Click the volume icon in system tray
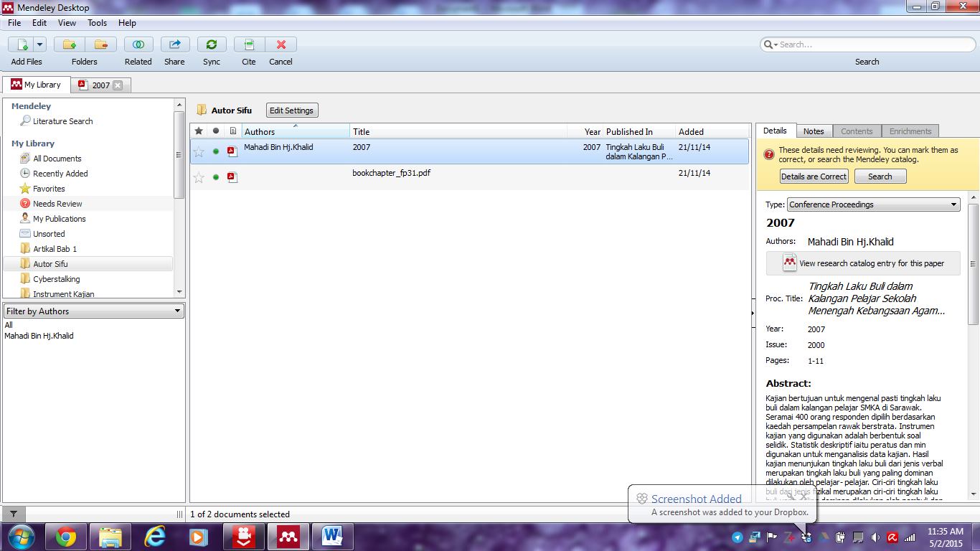Image resolution: width=980 pixels, height=551 pixels. pos(875,537)
